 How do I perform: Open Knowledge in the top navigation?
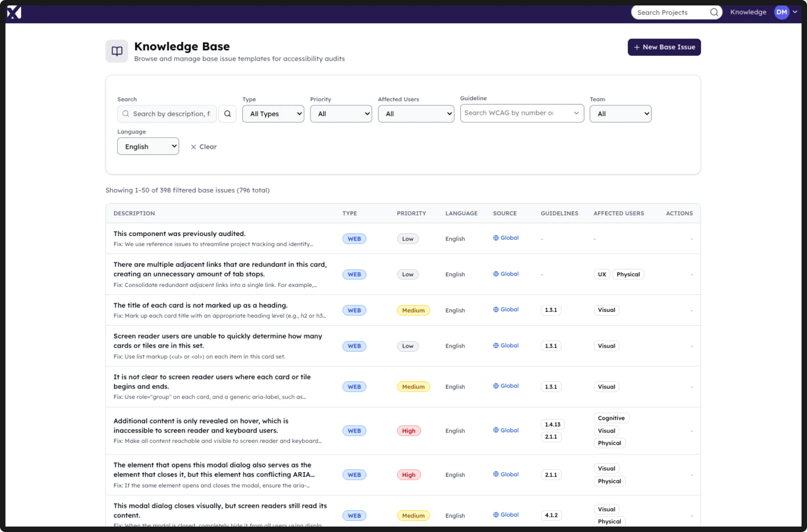[x=748, y=12]
